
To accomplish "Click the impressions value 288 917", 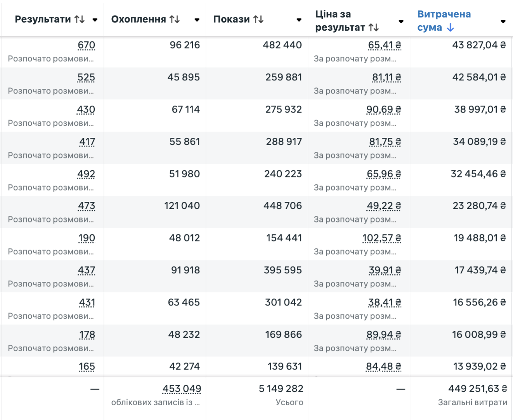I will [284, 142].
